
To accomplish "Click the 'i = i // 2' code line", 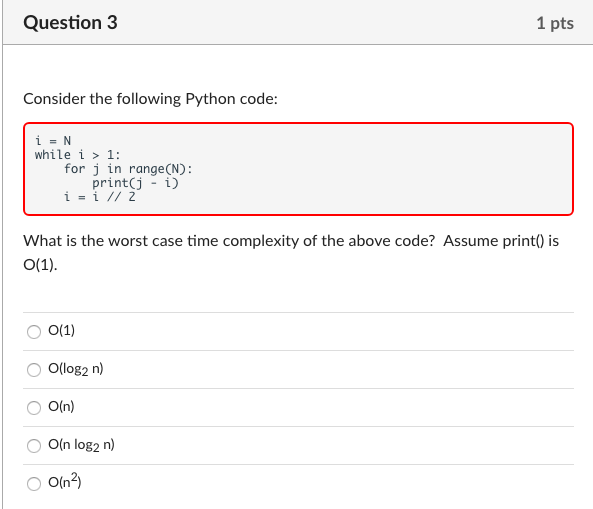I will 99,197.
